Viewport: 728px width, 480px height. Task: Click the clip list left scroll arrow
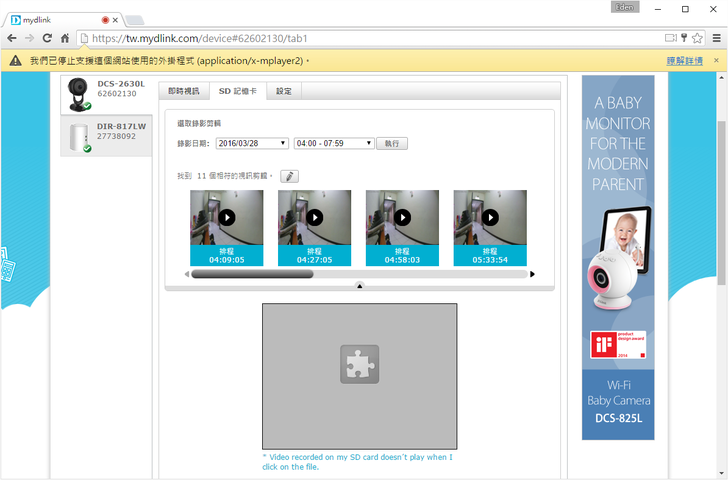[x=187, y=274]
